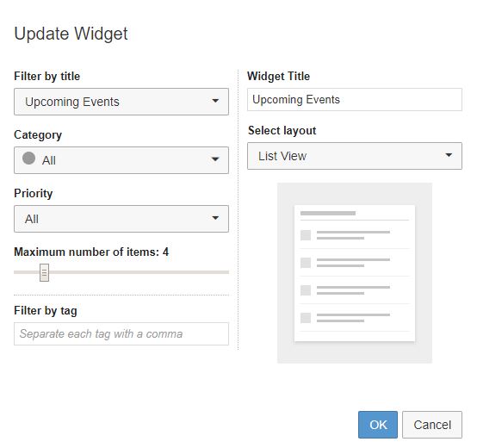Click the List View layout preview card
This screenshot has width=477, height=448.
pyautogui.click(x=355, y=273)
